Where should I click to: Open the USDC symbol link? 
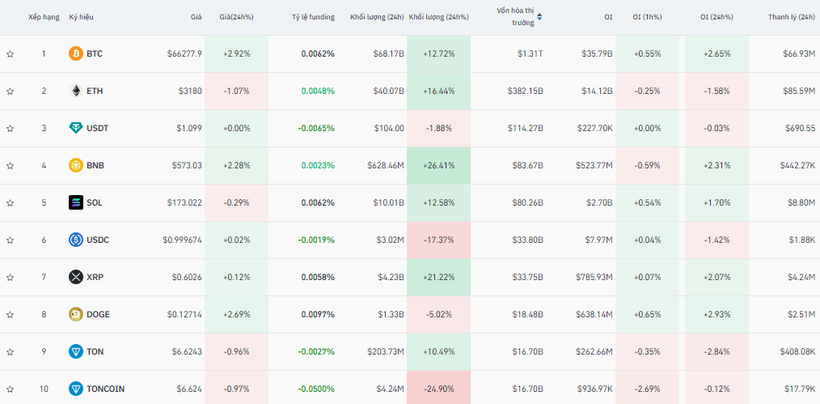pyautogui.click(x=98, y=240)
